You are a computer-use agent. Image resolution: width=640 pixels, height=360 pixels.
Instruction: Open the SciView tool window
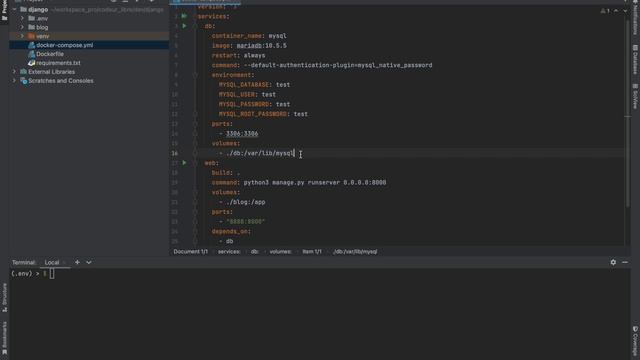pyautogui.click(x=635, y=96)
